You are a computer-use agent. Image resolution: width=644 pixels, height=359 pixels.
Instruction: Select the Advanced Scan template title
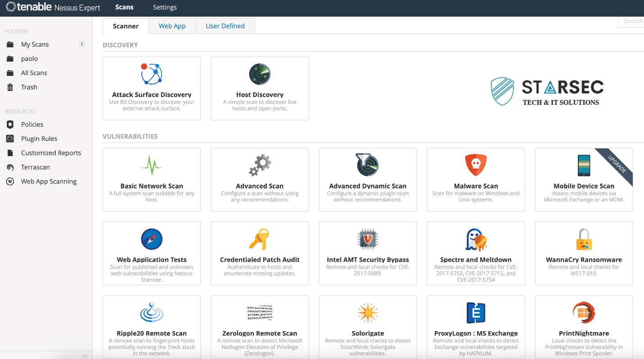[x=260, y=186]
